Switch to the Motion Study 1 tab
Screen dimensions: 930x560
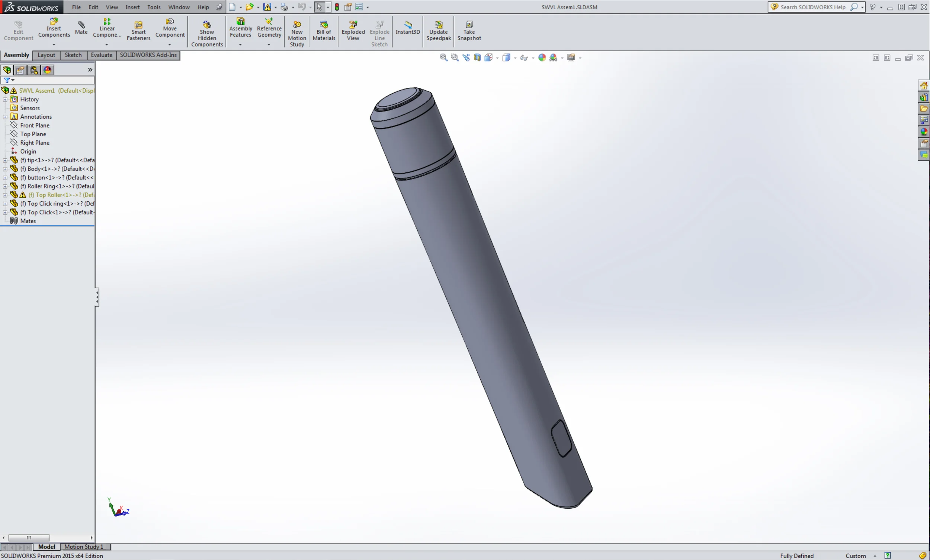click(x=83, y=547)
